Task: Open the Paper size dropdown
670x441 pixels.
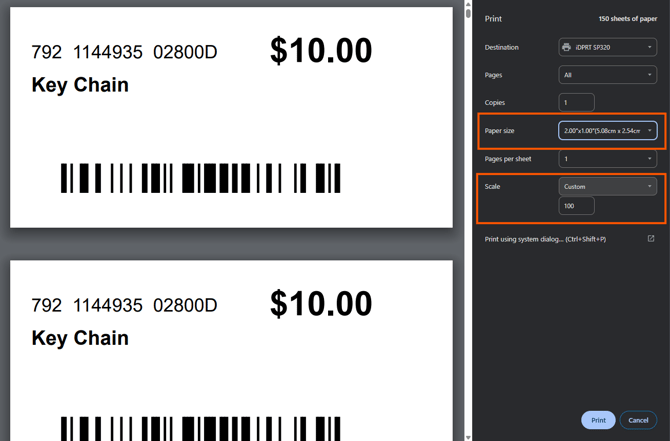Action: pos(607,130)
